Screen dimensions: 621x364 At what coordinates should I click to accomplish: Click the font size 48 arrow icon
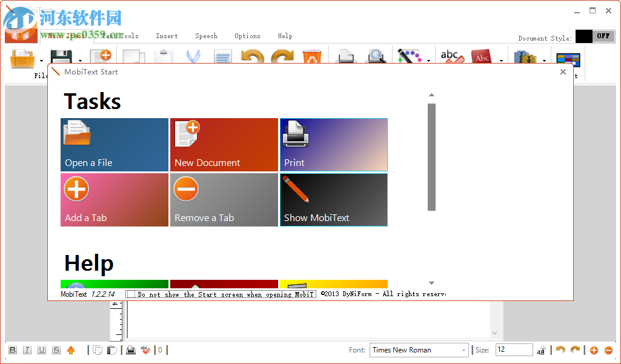click(541, 350)
